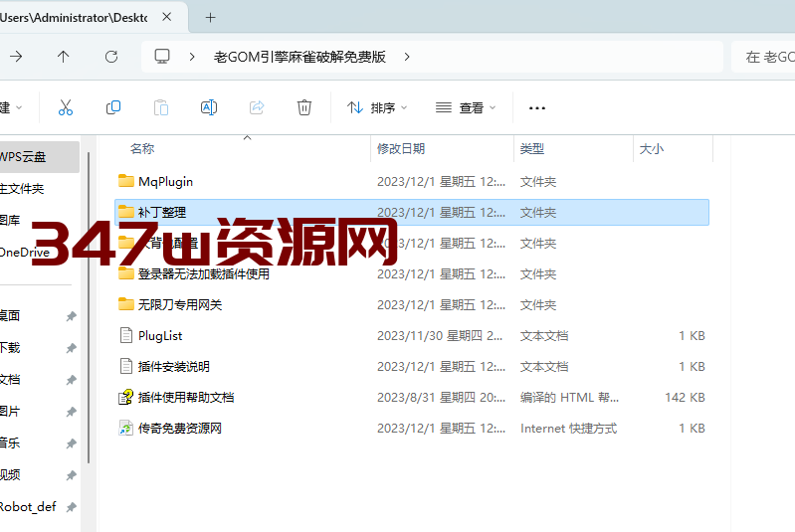Share the selected item
This screenshot has height=532, width=795.
[257, 107]
